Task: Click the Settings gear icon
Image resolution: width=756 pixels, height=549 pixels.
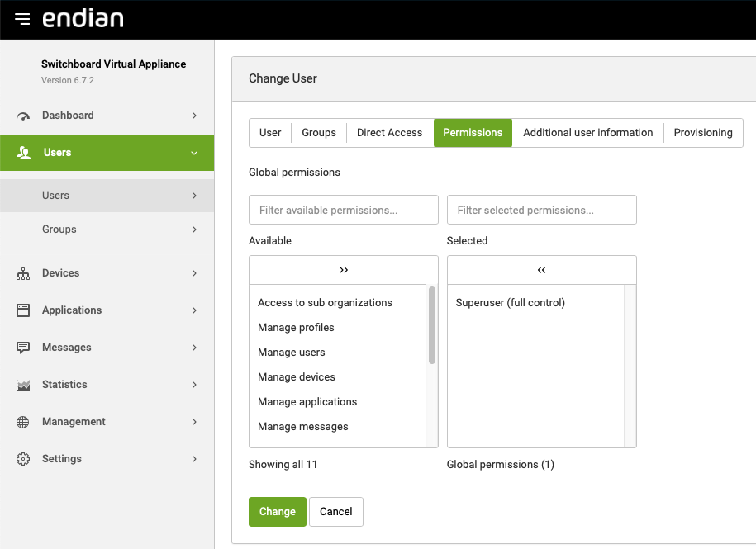Action: pos(23,459)
